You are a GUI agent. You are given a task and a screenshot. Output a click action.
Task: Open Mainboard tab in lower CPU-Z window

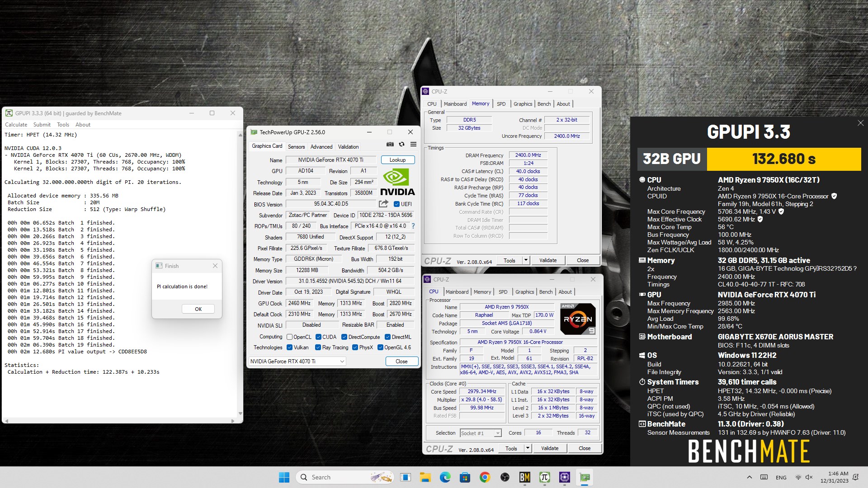pos(457,292)
